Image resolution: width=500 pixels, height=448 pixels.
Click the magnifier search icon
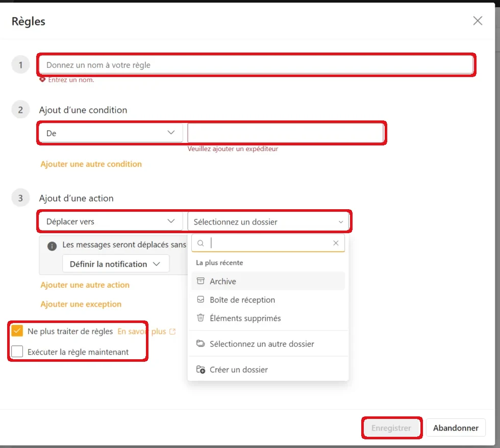(x=201, y=243)
